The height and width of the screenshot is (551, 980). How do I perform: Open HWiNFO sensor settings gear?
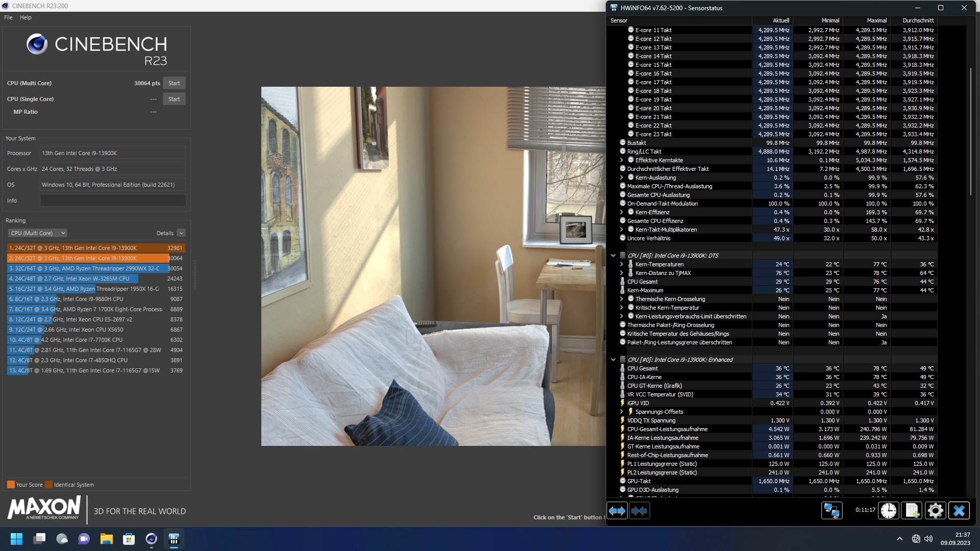click(935, 511)
